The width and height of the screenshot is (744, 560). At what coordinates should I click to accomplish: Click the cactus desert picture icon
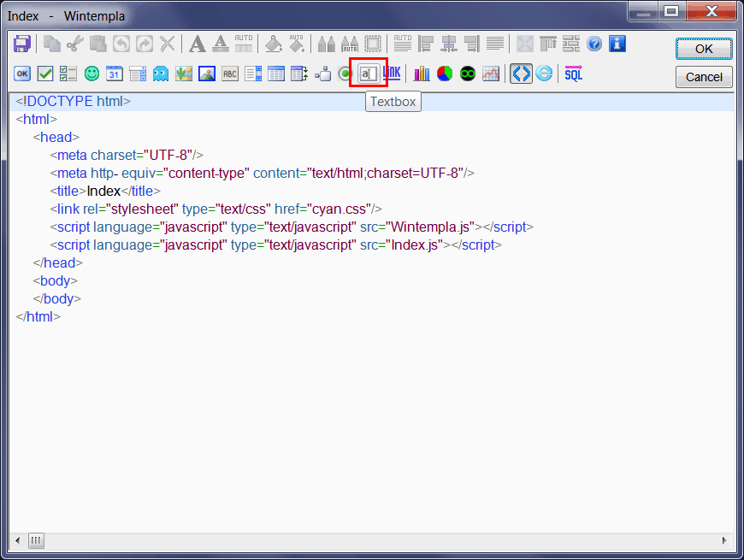click(184, 74)
